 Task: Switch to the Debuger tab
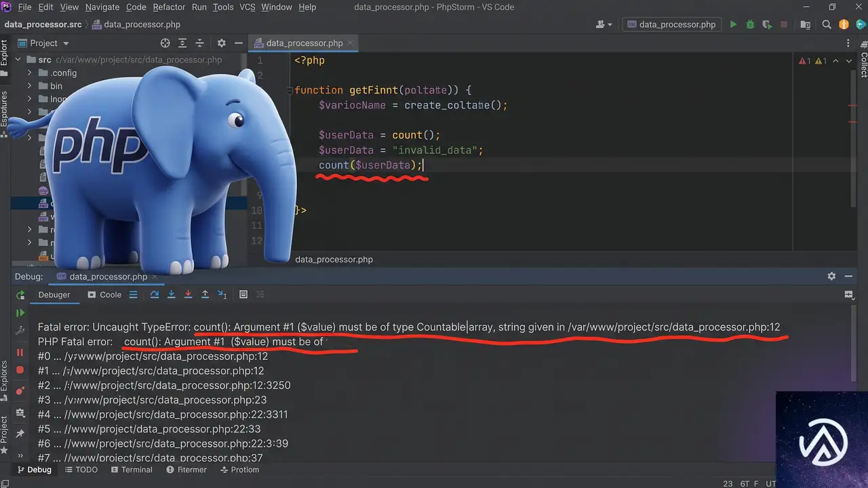click(x=54, y=295)
